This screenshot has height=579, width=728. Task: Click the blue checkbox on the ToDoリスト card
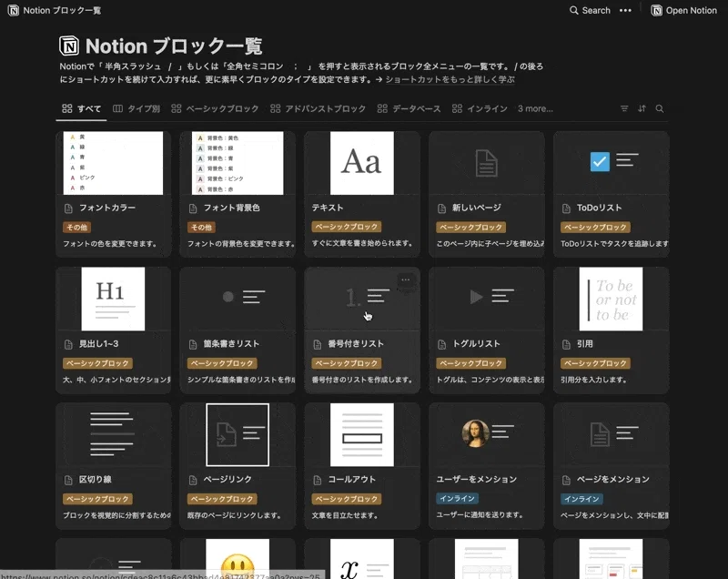tap(600, 161)
